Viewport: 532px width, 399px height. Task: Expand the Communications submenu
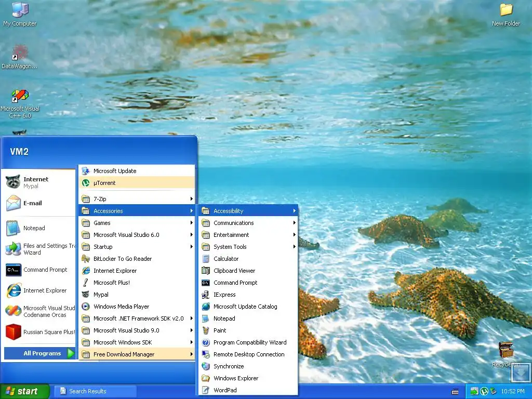(248, 223)
